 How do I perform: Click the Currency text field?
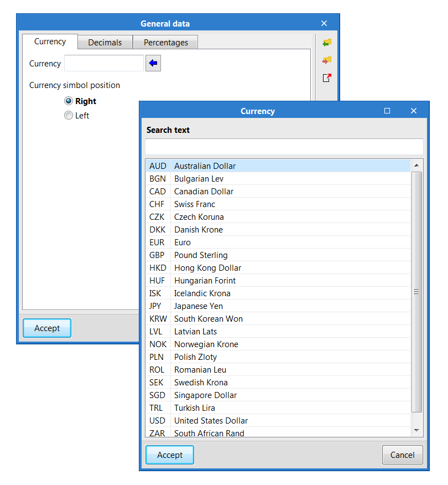pos(104,63)
